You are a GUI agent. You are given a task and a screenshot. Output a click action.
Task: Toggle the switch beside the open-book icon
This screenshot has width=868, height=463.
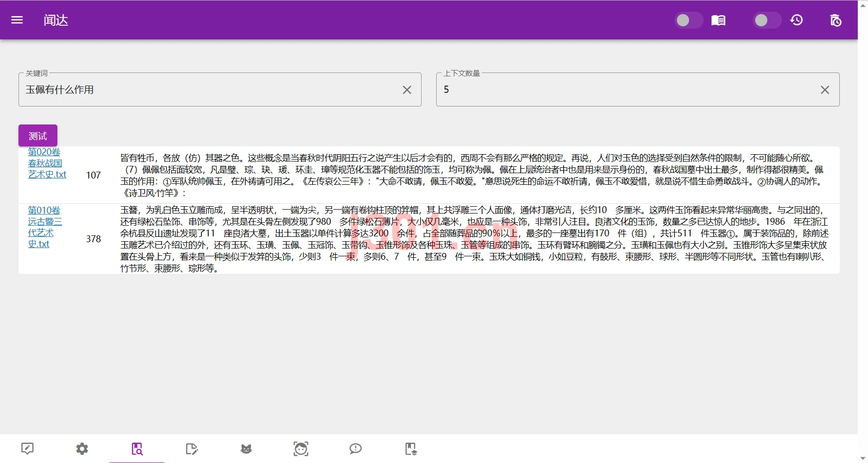pos(689,20)
